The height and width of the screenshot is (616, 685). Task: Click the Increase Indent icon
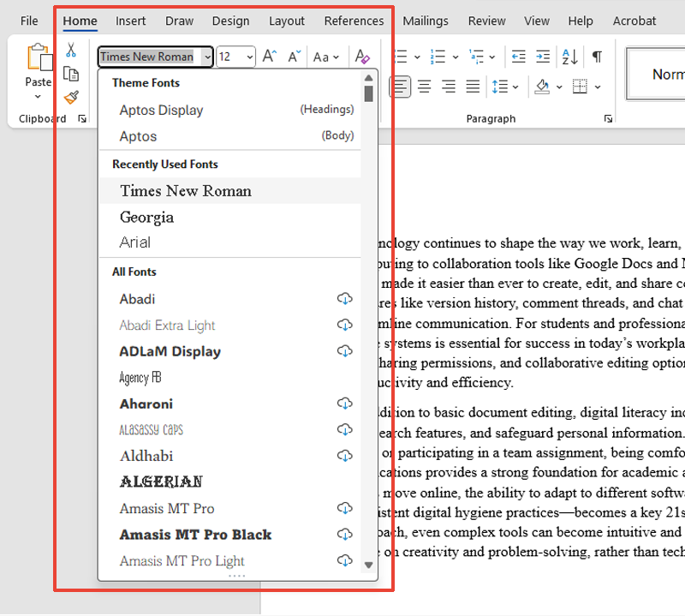[542, 55]
